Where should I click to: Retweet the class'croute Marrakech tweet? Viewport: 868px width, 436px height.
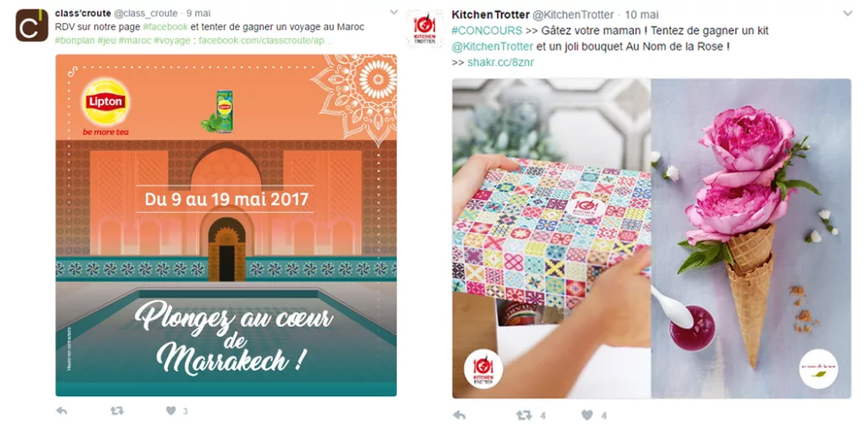117,411
